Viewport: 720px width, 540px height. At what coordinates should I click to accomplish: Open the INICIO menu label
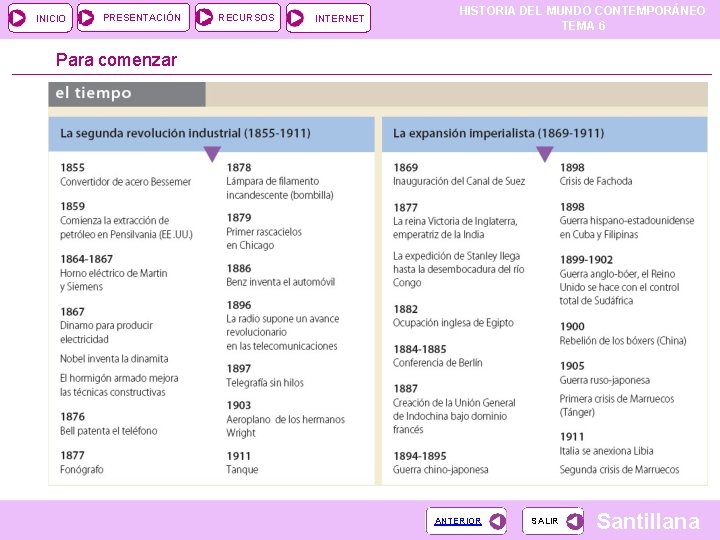(x=51, y=18)
